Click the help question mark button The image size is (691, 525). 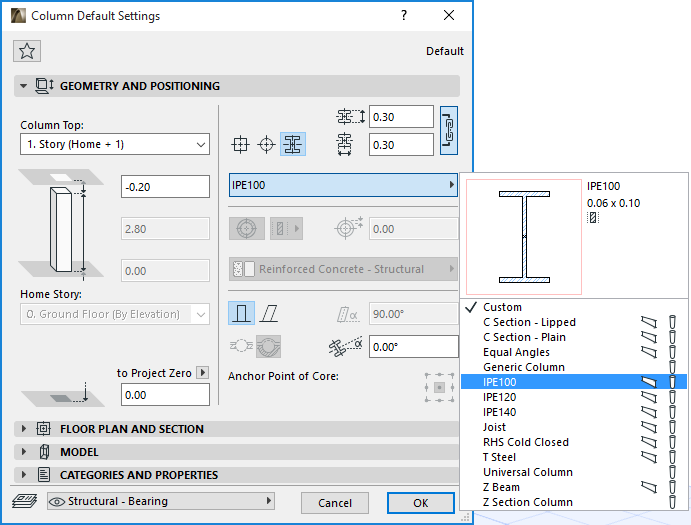click(404, 15)
